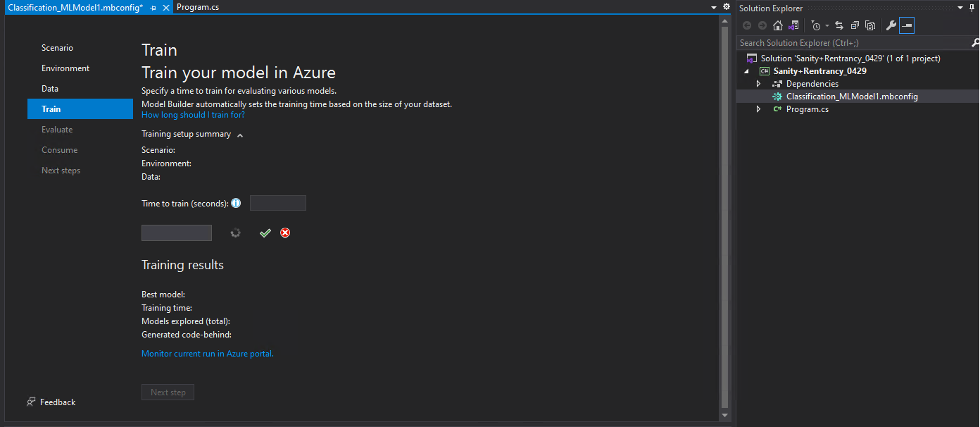980x427 pixels.
Task: Click the blank train button below time field
Action: (177, 233)
